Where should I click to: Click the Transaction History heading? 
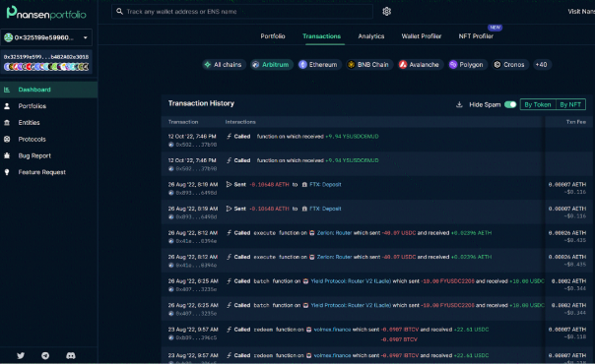pos(201,103)
